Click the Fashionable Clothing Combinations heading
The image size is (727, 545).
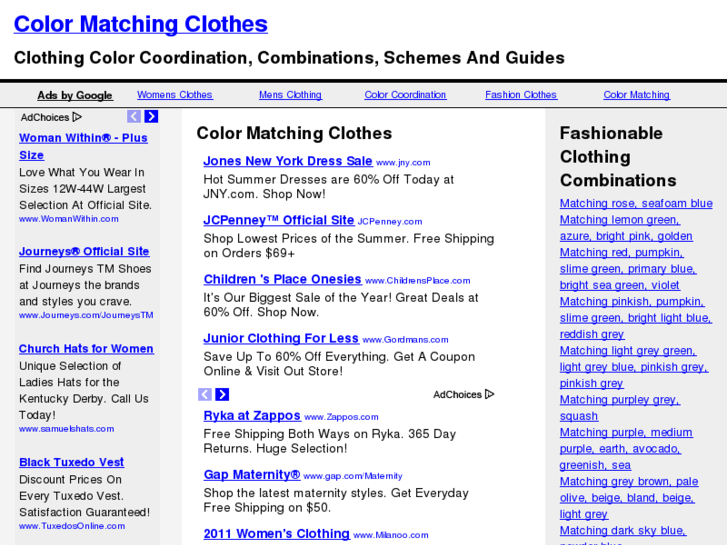tap(618, 157)
